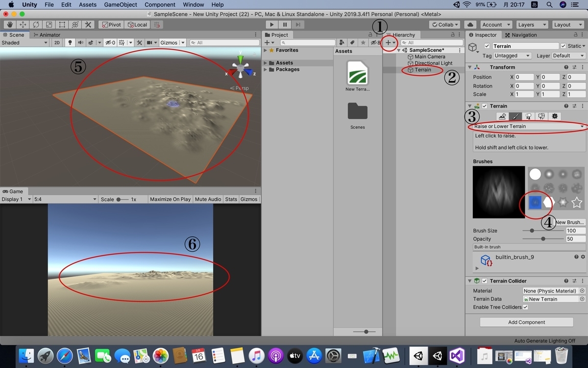
Task: Select the combined Transform tool
Action: click(75, 25)
